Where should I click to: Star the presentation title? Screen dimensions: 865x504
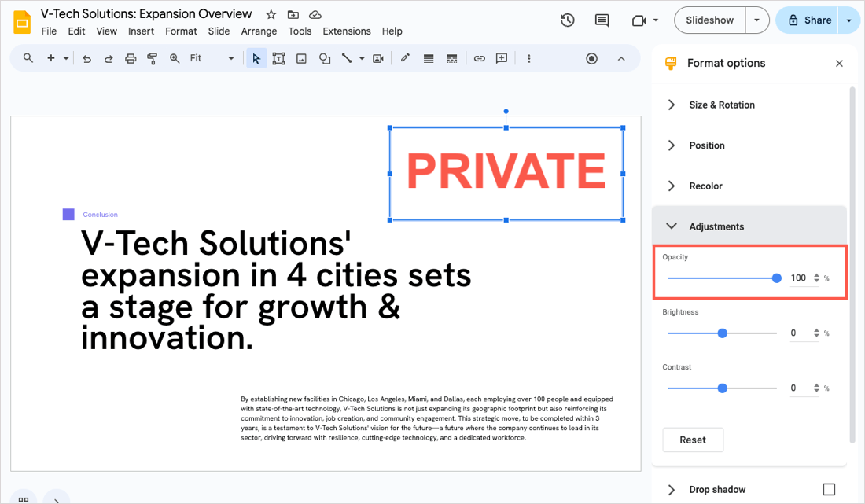point(271,14)
